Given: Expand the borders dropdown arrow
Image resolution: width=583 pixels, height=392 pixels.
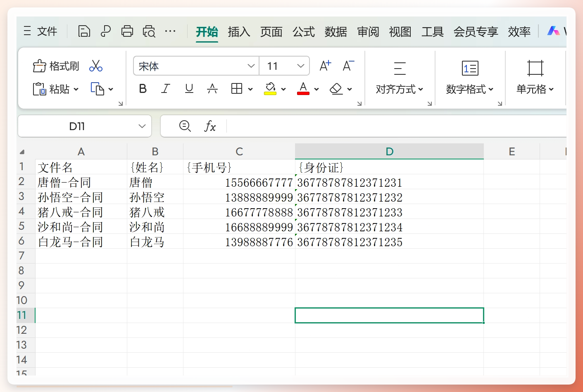Looking at the screenshot, I should (x=250, y=89).
